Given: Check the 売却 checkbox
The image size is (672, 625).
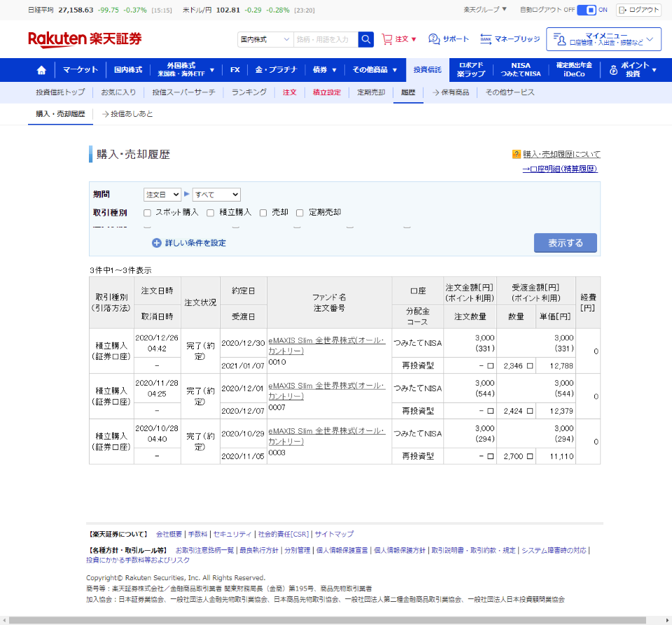Looking at the screenshot, I should [263, 213].
